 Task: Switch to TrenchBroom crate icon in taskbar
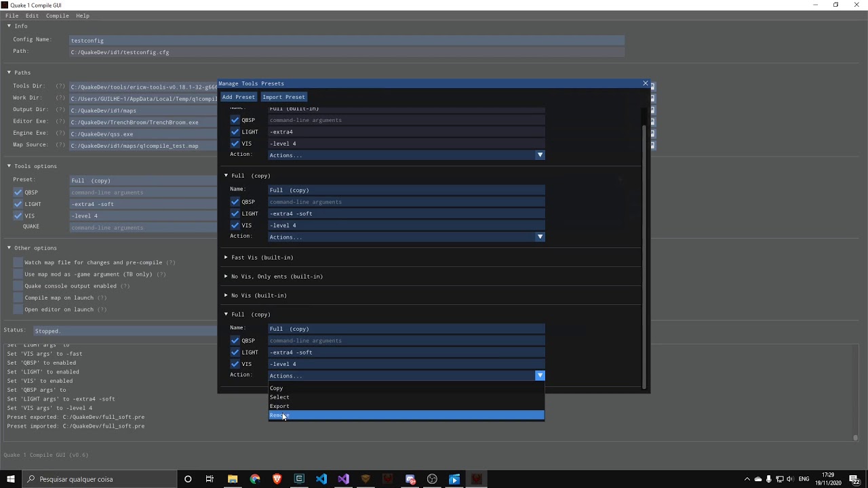(366, 479)
